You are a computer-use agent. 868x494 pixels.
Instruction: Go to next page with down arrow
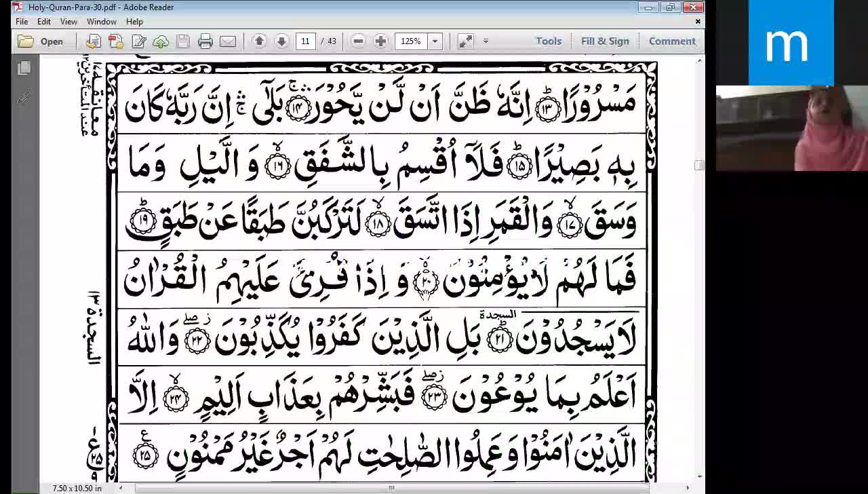[x=281, y=41]
